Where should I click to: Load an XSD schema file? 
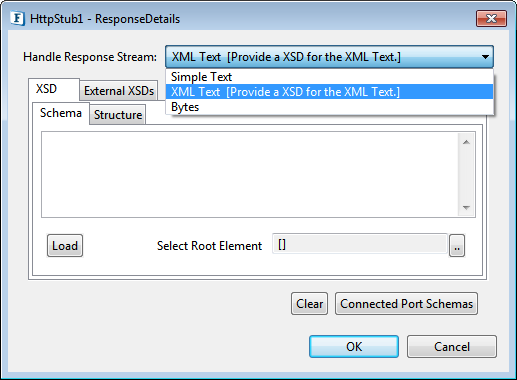(x=65, y=246)
